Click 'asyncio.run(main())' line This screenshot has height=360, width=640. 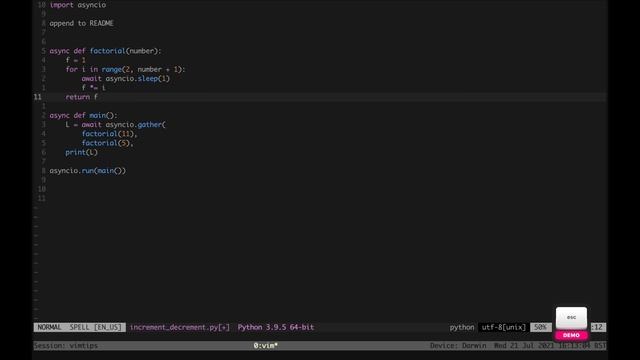click(88, 171)
